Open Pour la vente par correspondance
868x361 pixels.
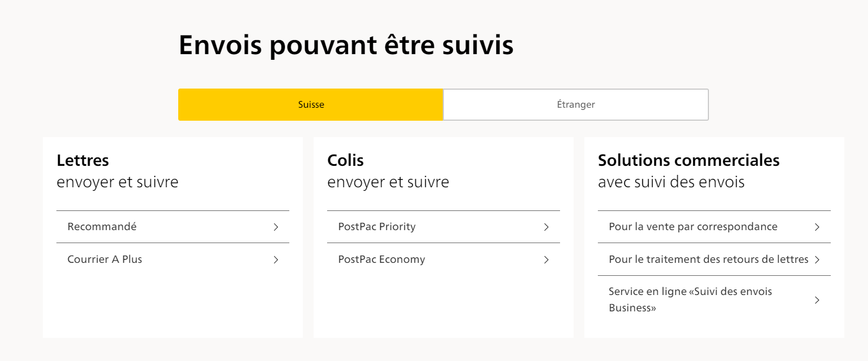click(x=693, y=227)
